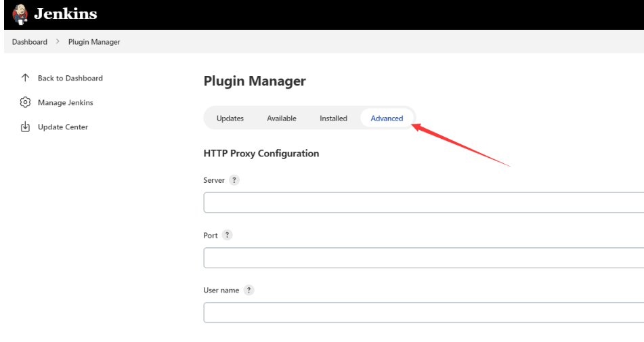Click the breadcrumb chevron after Dashboard
644x342 pixels.
pos(58,41)
